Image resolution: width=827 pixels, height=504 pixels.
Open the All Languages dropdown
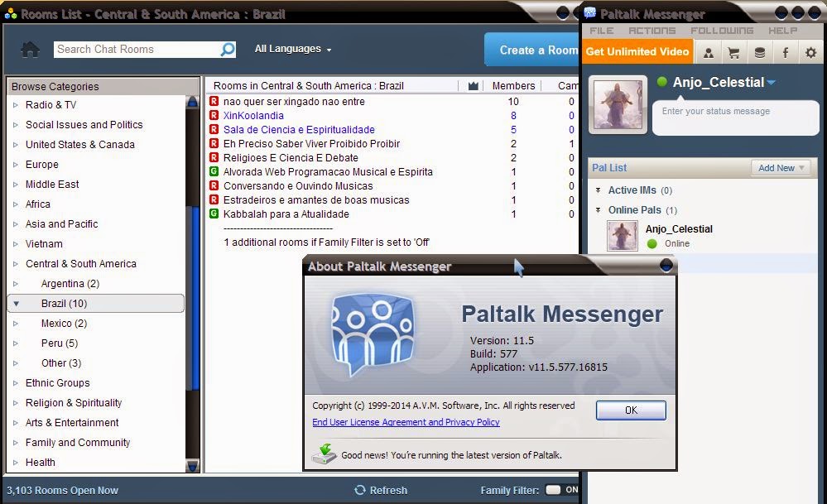coord(293,49)
